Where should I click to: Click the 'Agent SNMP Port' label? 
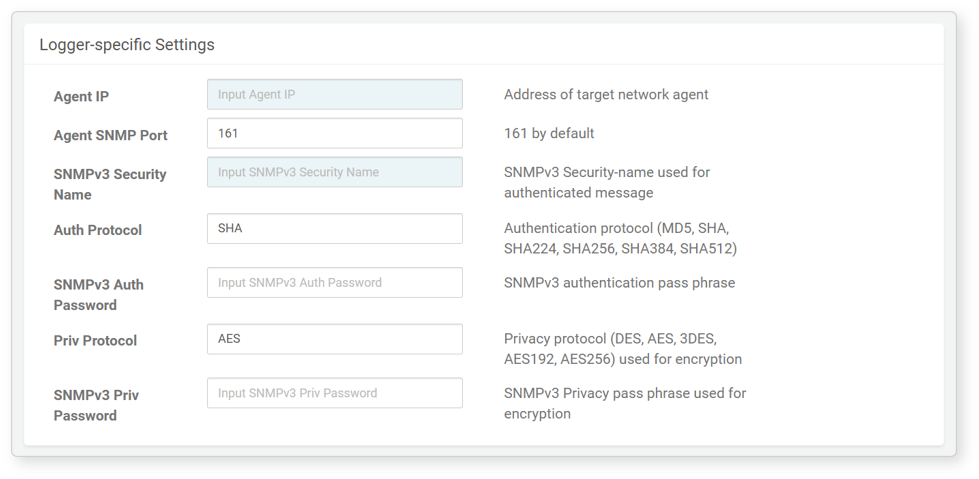pos(111,136)
